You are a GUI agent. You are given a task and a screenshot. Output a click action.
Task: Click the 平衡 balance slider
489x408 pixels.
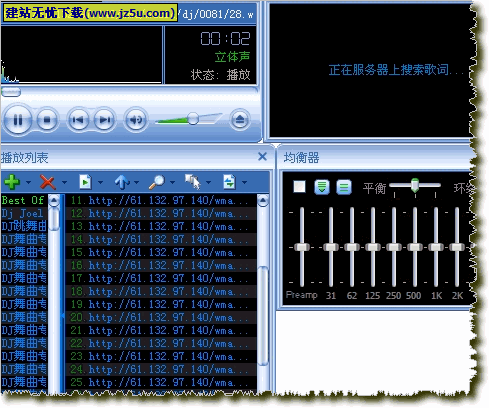point(415,185)
